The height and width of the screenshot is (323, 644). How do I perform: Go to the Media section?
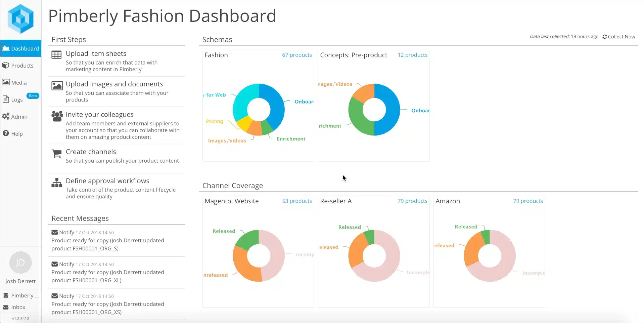click(x=20, y=82)
